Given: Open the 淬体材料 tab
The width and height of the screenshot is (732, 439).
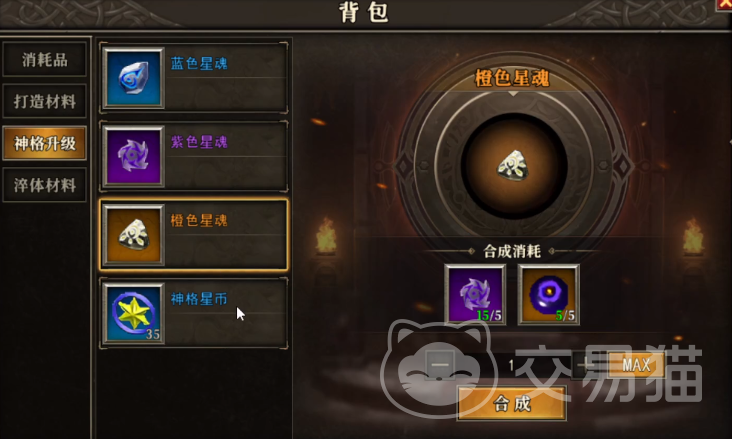Looking at the screenshot, I should [x=44, y=185].
